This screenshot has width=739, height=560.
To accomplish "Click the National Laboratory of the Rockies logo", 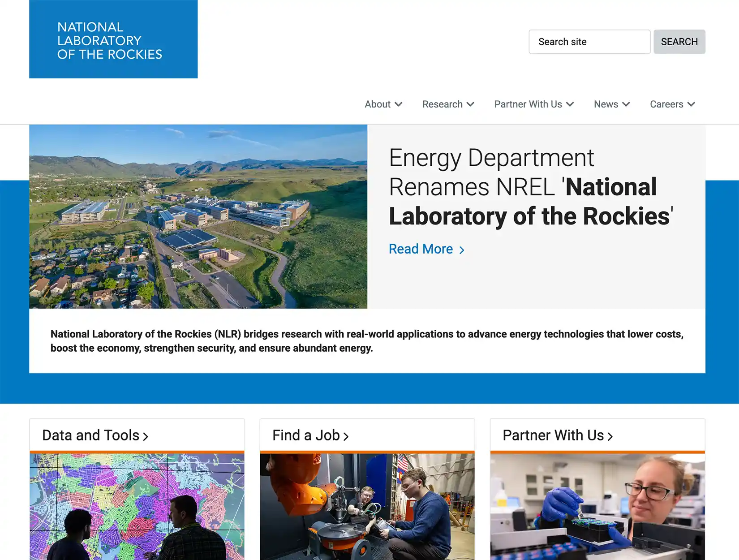I will (113, 39).
